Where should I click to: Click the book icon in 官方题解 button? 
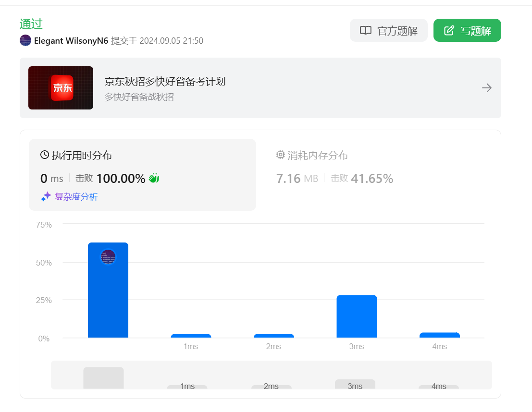pos(365,31)
